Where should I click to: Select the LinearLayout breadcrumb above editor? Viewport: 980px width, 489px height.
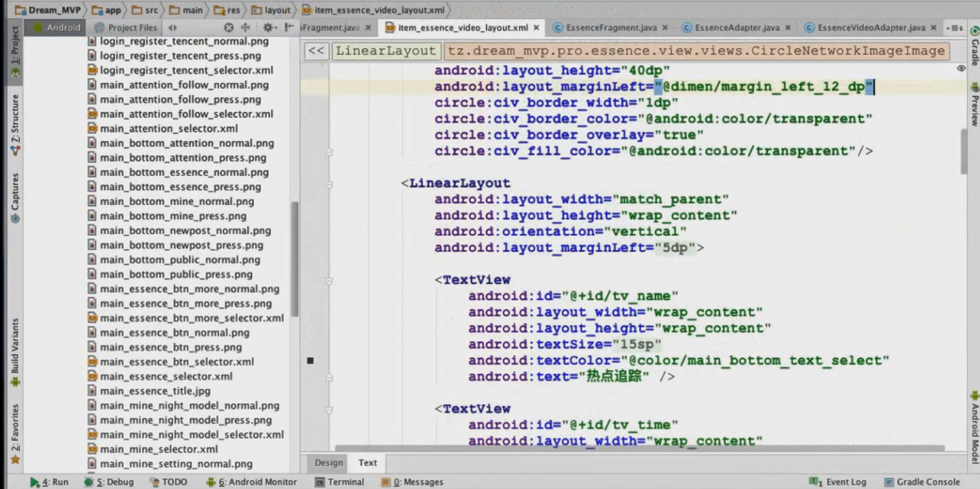coord(386,51)
